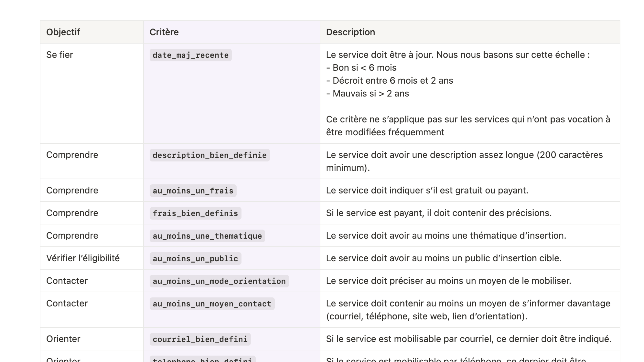644x362 pixels.
Task: Click Contacter in au_moins_un_moyen_contact row
Action: 67,303
